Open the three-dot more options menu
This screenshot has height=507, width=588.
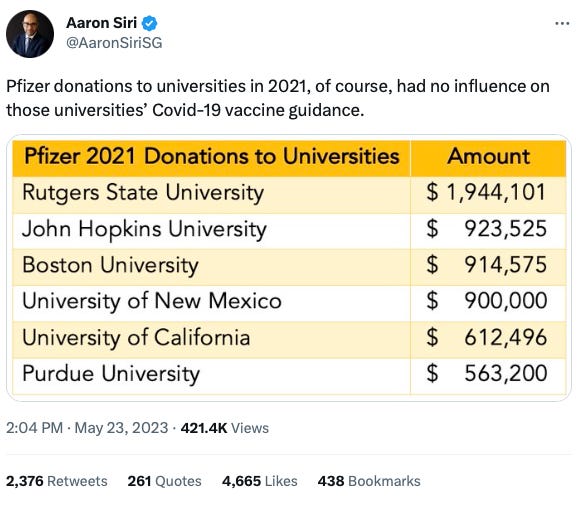(x=562, y=24)
